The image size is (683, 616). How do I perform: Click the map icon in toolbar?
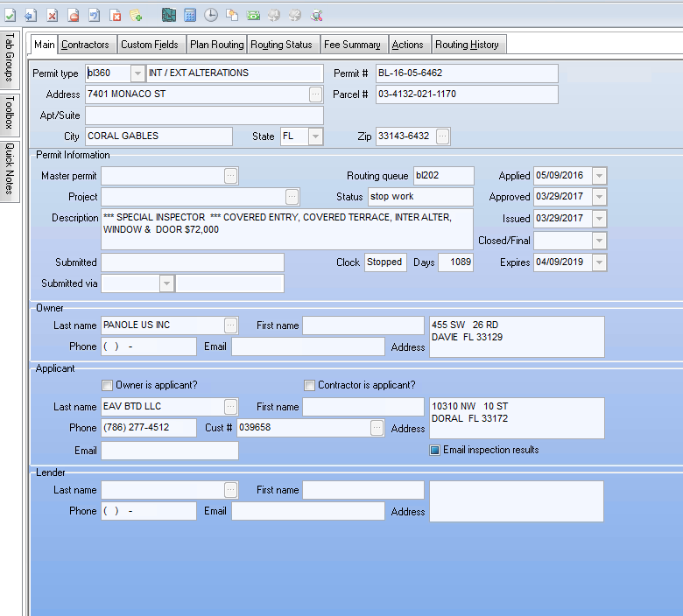coord(169,16)
